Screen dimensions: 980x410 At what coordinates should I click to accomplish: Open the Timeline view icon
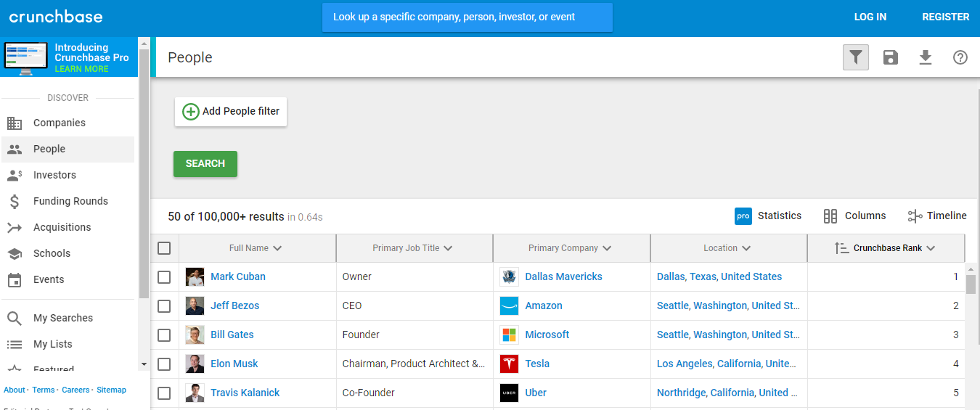click(915, 216)
